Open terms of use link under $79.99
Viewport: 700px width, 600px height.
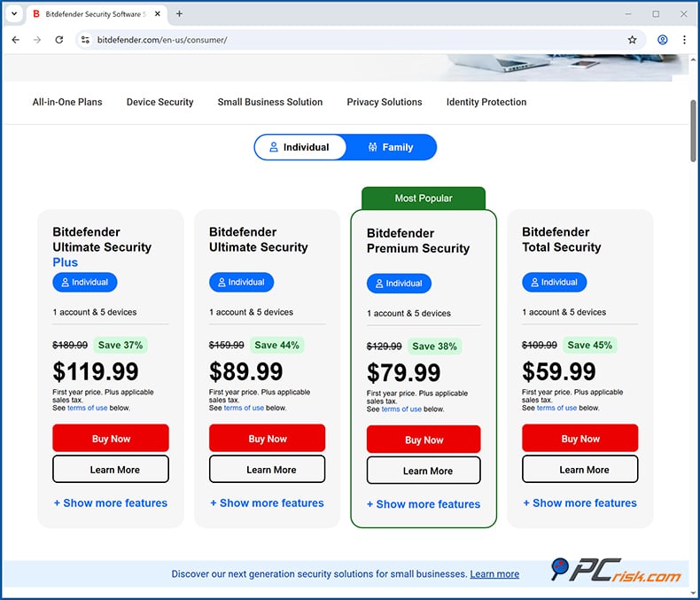point(401,409)
